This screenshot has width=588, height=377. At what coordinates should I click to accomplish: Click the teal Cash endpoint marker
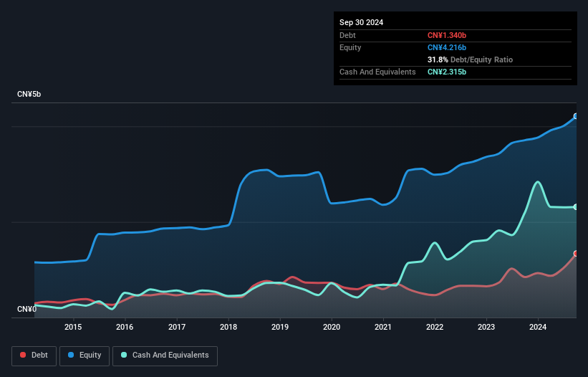coord(576,206)
